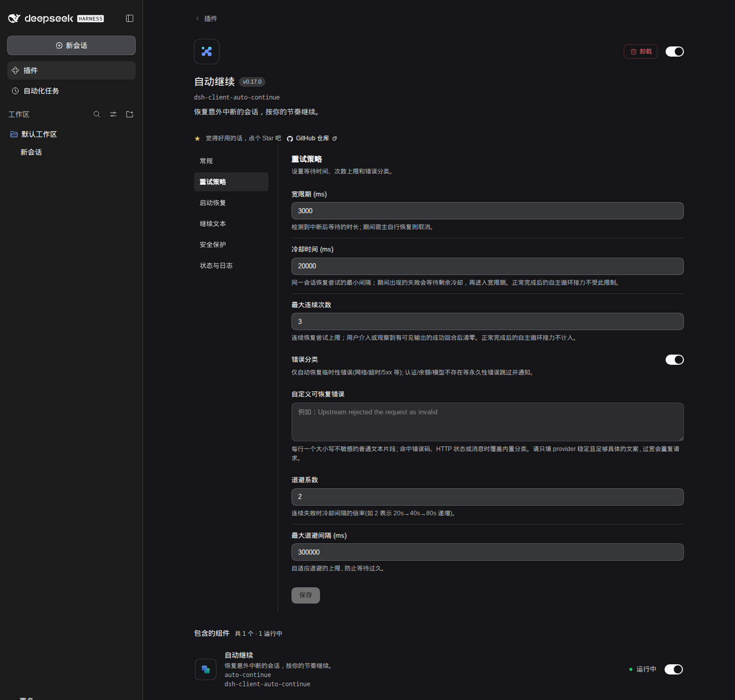Click the 保存 button

click(x=306, y=595)
